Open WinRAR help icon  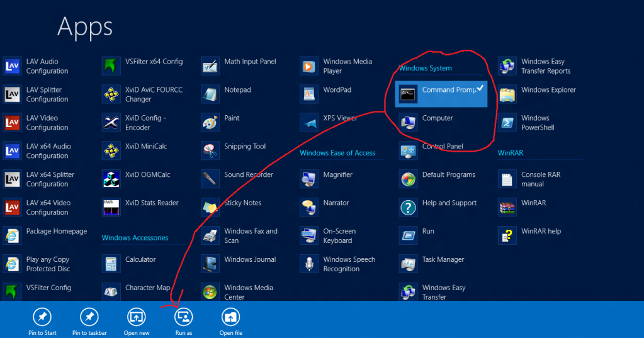coord(507,236)
